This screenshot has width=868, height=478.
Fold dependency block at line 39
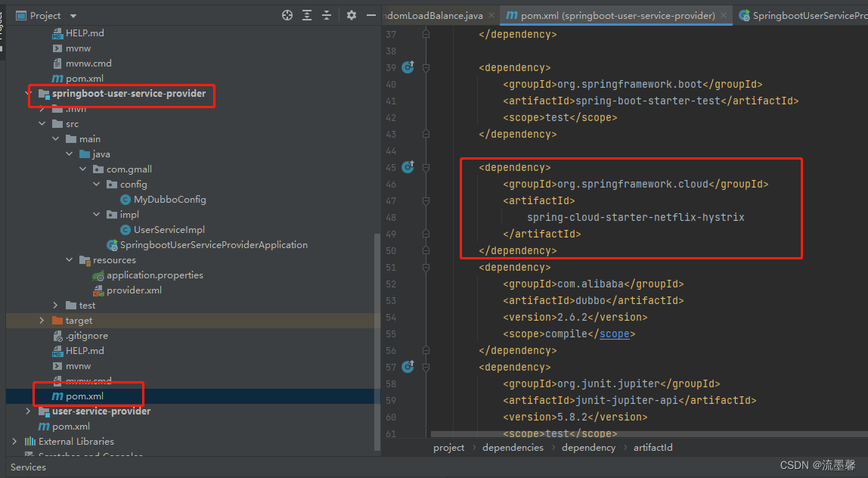click(426, 67)
